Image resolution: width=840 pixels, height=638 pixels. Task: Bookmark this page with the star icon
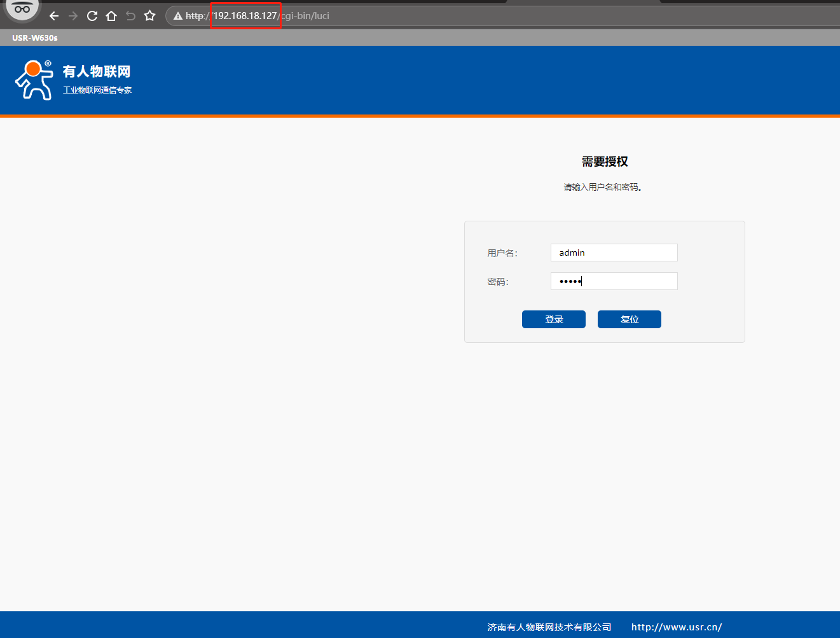150,16
